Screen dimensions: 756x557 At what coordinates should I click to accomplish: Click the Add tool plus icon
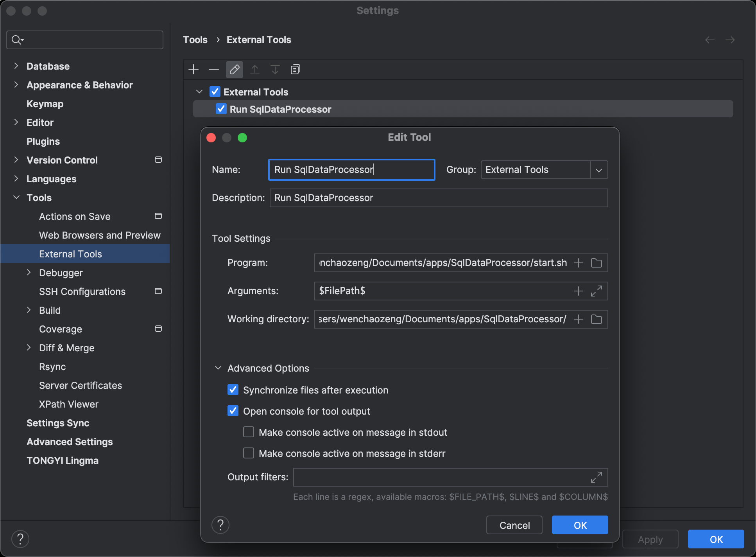click(193, 70)
